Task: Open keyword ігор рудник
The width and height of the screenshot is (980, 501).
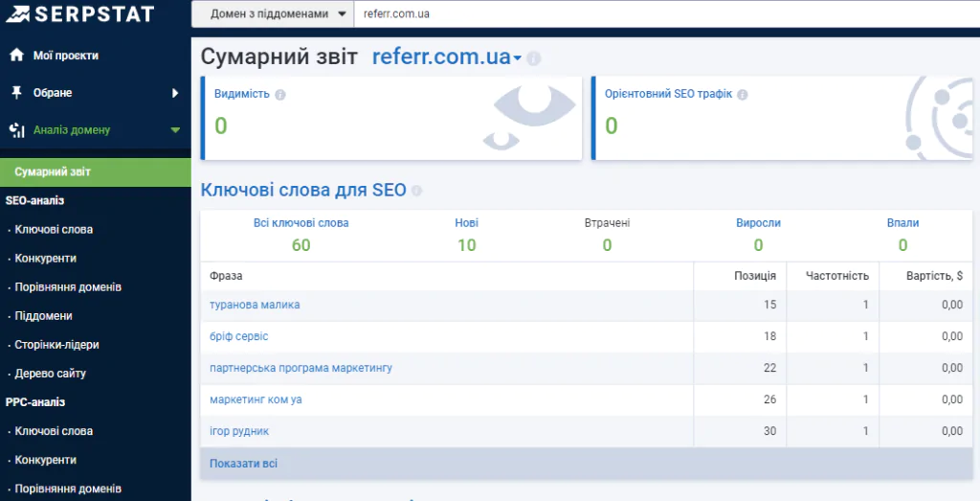Action: tap(239, 431)
